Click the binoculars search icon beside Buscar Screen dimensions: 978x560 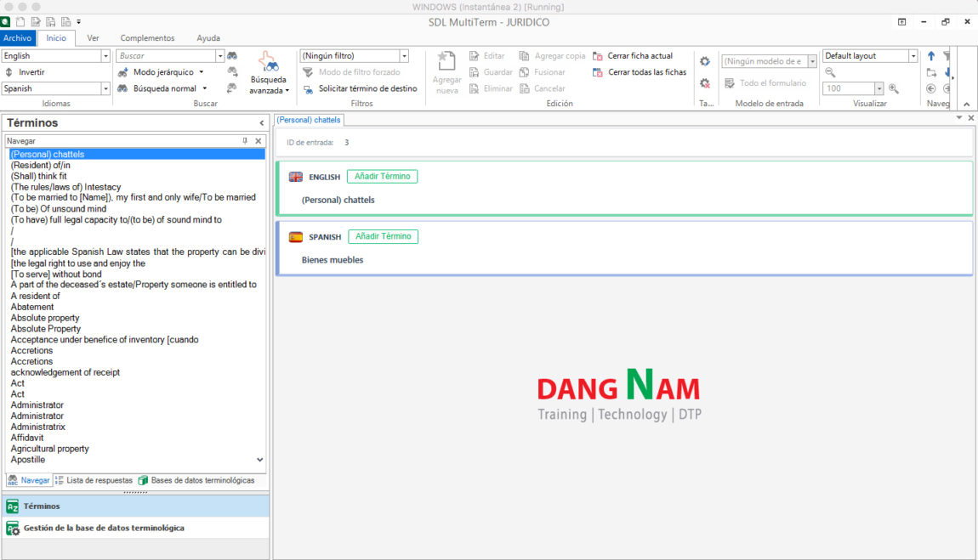click(232, 56)
